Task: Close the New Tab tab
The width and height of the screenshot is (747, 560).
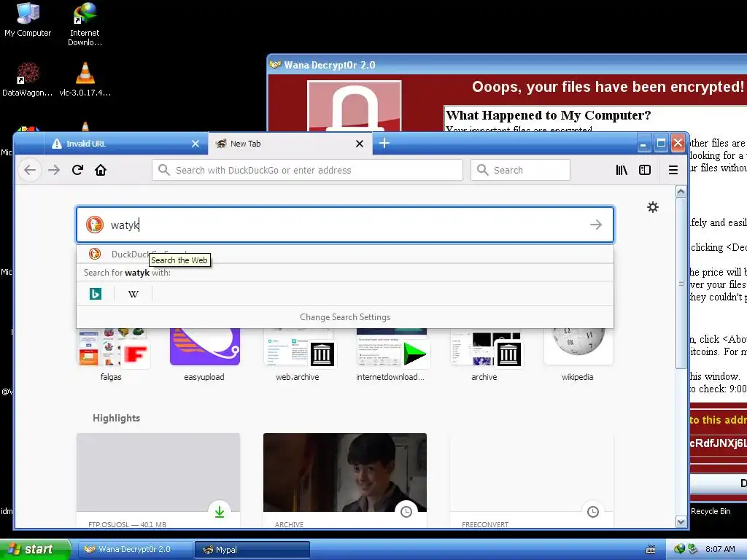Action: [x=360, y=144]
